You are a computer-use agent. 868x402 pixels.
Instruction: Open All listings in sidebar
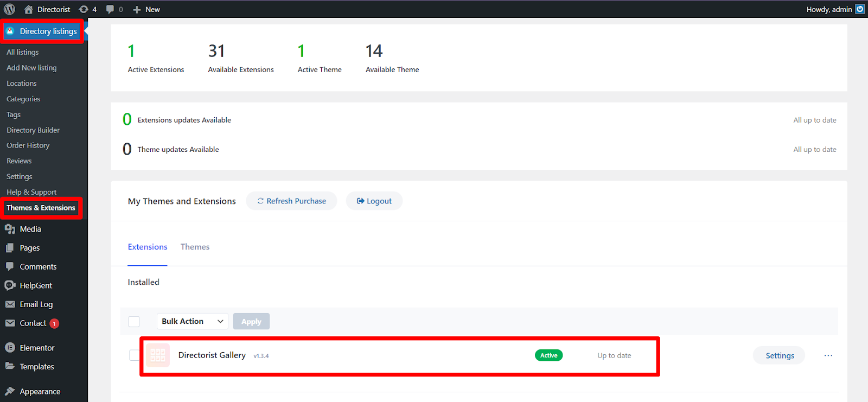point(23,52)
